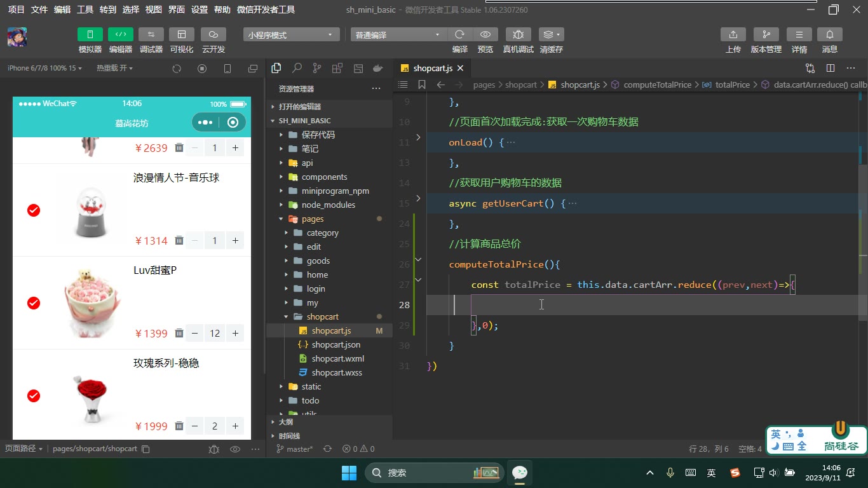This screenshot has width=868, height=488.
Task: Open the 工具 menu
Action: click(x=85, y=10)
